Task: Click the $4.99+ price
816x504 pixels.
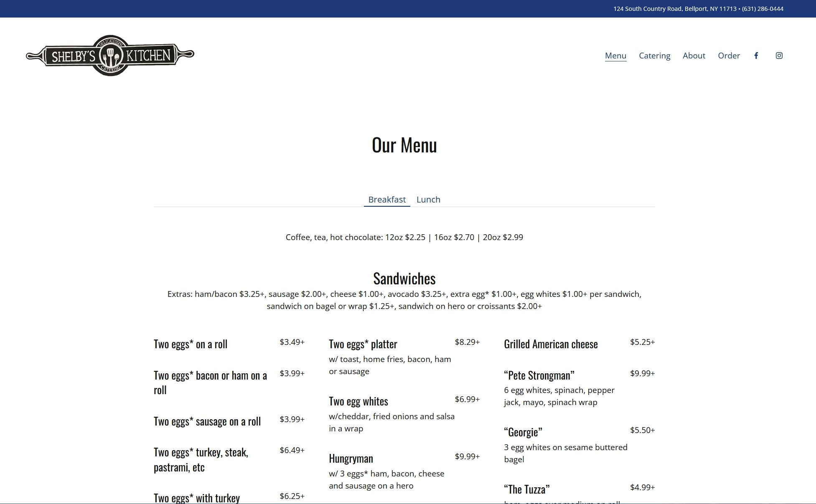Action: coord(642,487)
